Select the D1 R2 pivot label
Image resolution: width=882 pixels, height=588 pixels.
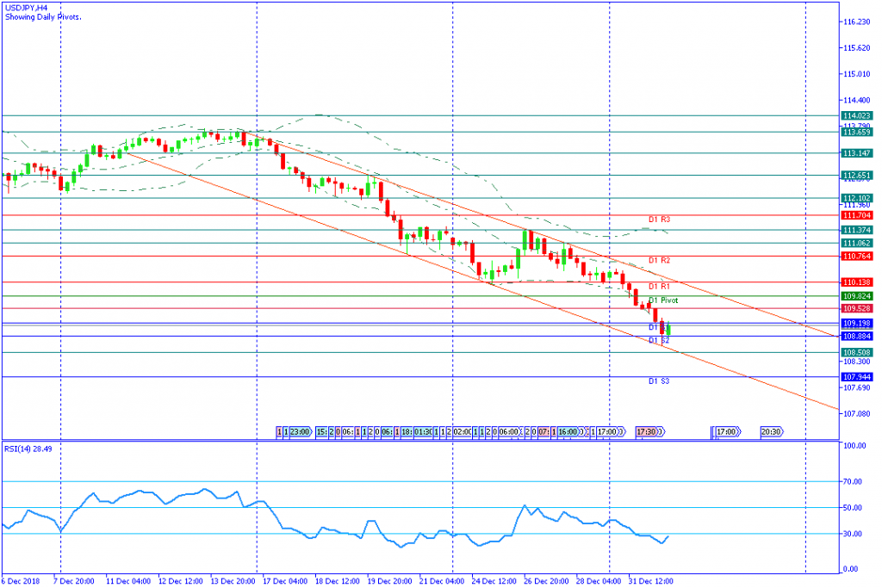click(659, 261)
